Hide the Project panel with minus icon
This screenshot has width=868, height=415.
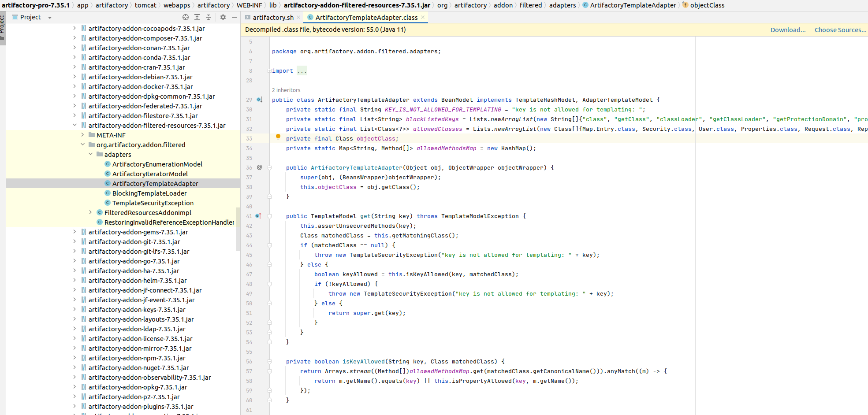(235, 17)
